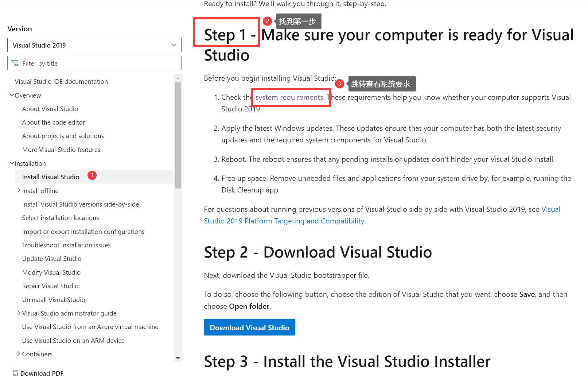588x380 pixels.
Task: Click the sidebar scrollbar up arrow
Action: 178,78
